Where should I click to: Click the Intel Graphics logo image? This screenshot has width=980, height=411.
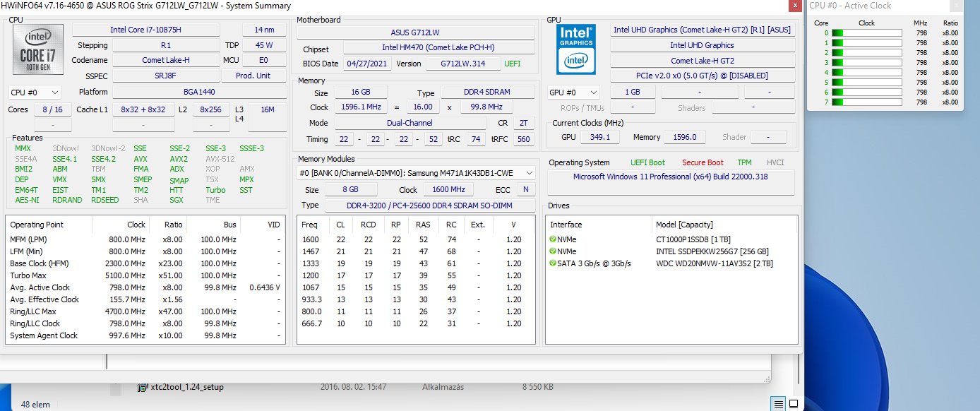point(576,49)
